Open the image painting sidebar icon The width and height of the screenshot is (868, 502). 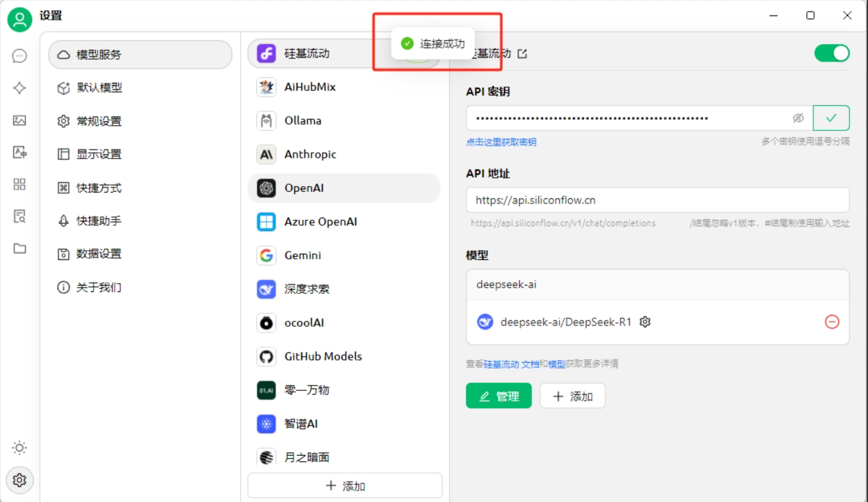coord(19,120)
